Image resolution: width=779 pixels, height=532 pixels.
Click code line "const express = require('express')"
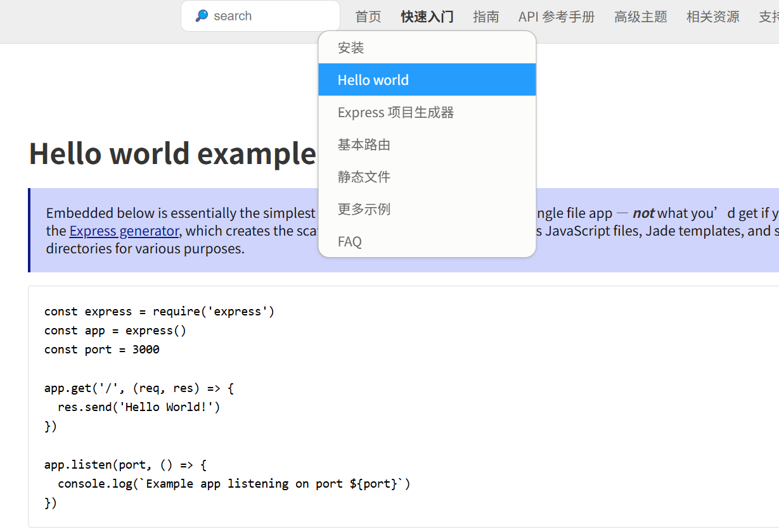tap(160, 312)
